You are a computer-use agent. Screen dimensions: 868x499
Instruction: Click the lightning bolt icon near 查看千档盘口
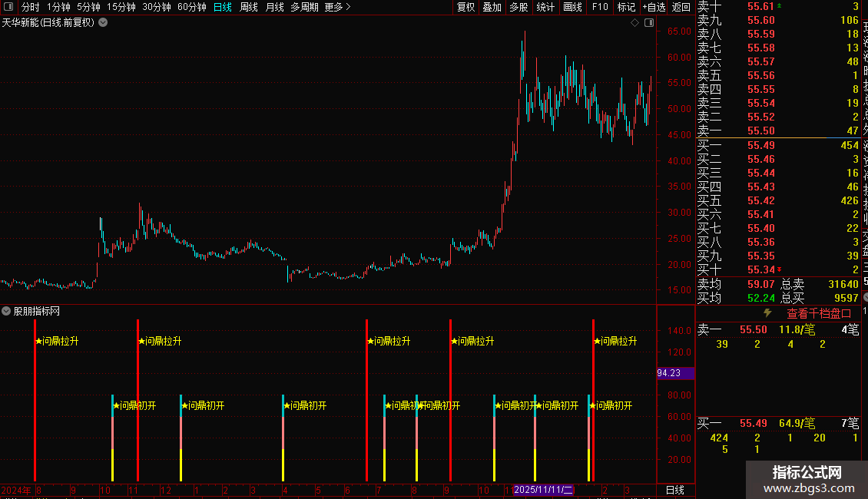(767, 313)
